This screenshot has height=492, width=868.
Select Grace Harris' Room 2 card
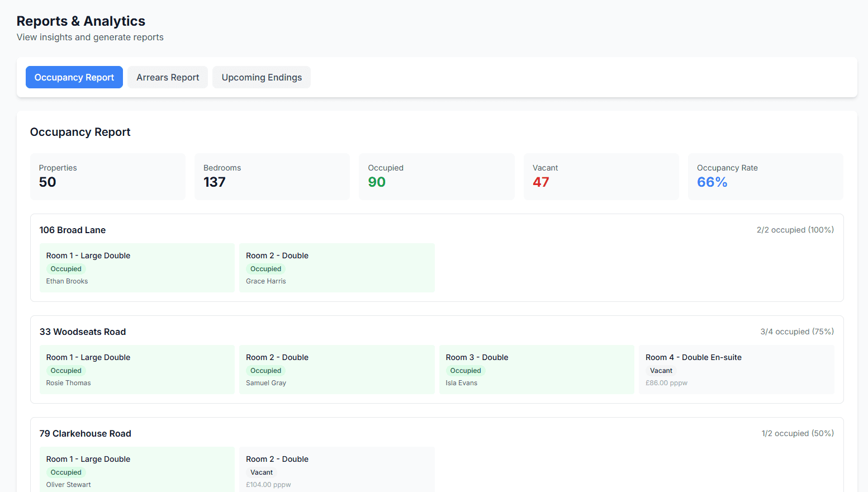pyautogui.click(x=337, y=268)
